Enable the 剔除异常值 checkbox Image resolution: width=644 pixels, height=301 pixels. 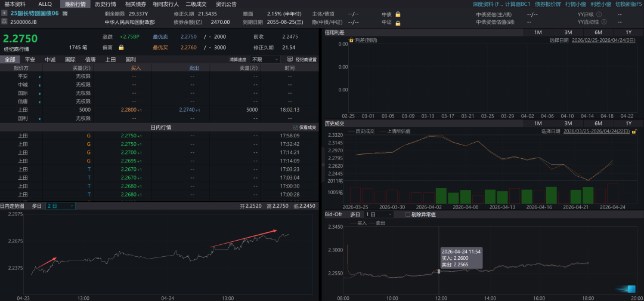tap(408, 214)
